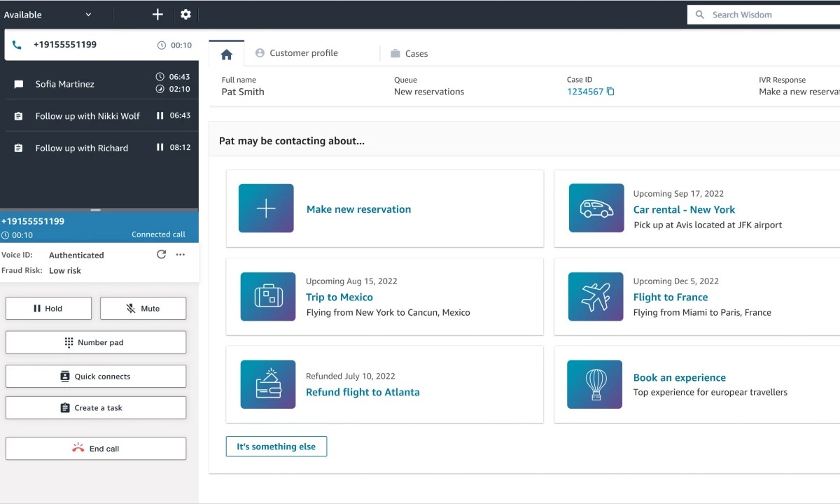This screenshot has width=840, height=504.
Task: Switch to Cases tab
Action: click(x=409, y=53)
